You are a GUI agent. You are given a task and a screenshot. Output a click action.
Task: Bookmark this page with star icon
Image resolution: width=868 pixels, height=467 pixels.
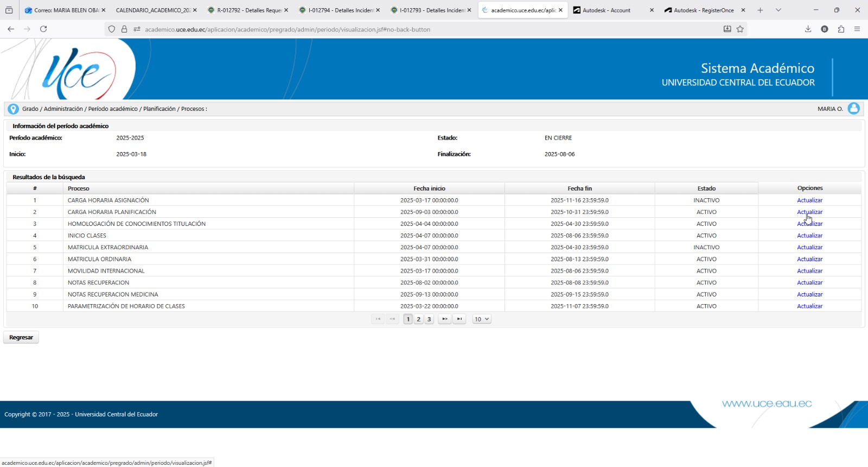[740, 29]
